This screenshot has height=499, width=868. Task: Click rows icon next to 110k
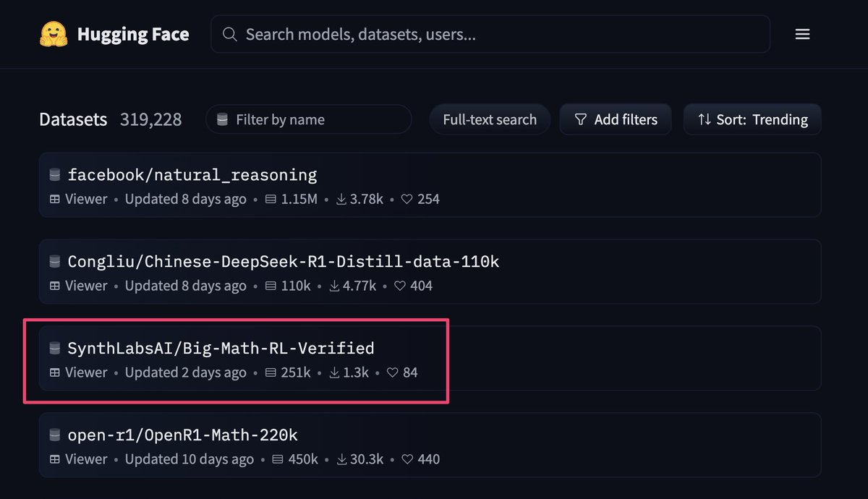pos(271,286)
